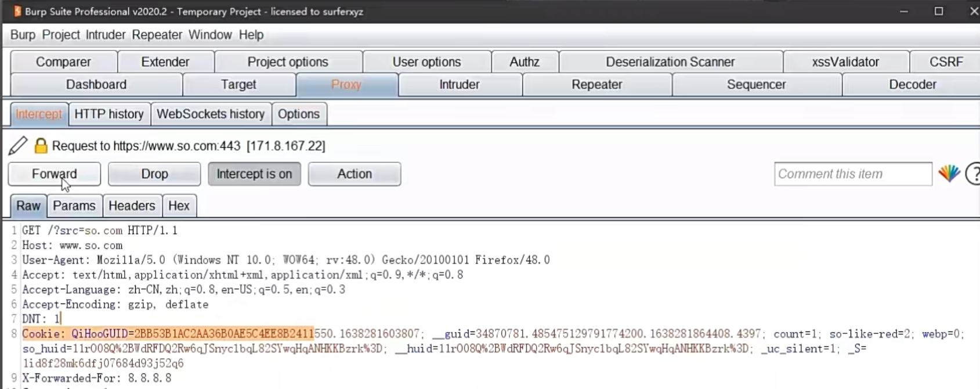Image resolution: width=980 pixels, height=389 pixels.
Task: Open the Sequencer tab
Action: (x=757, y=85)
